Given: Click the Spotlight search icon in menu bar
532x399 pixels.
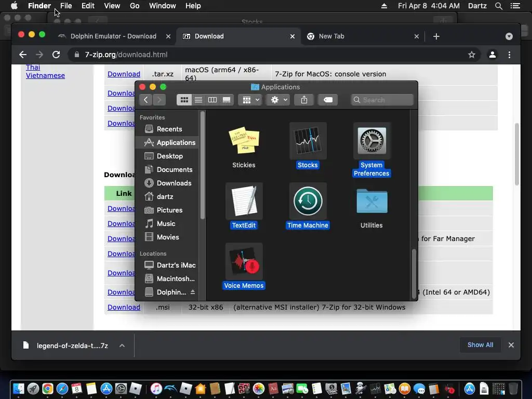Looking at the screenshot, I should (498, 6).
